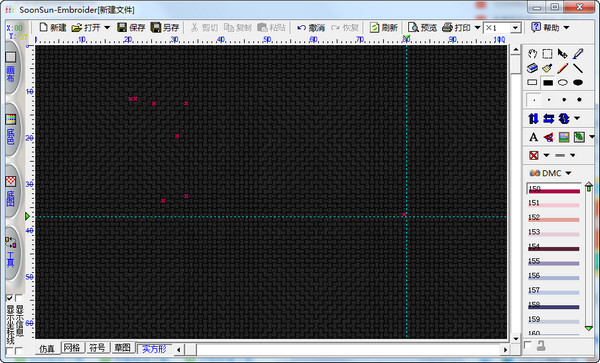This screenshot has width=600, height=363.
Task: Flip the pattern vertically with blue arrows
Action: tap(533, 119)
